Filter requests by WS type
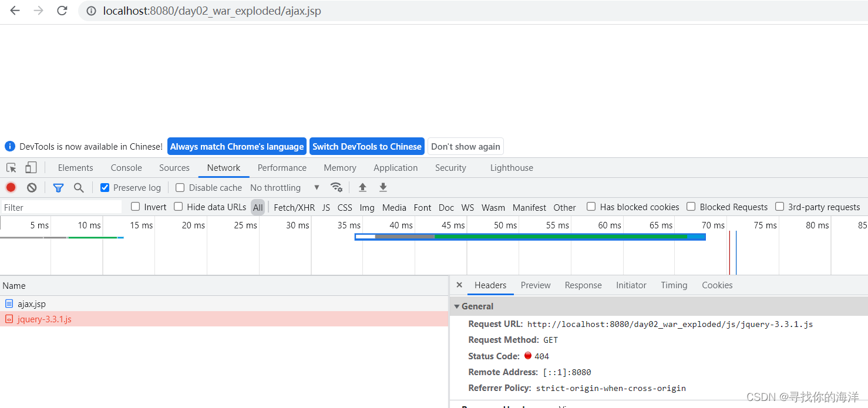Screen dimensions: 868x408 [467, 207]
